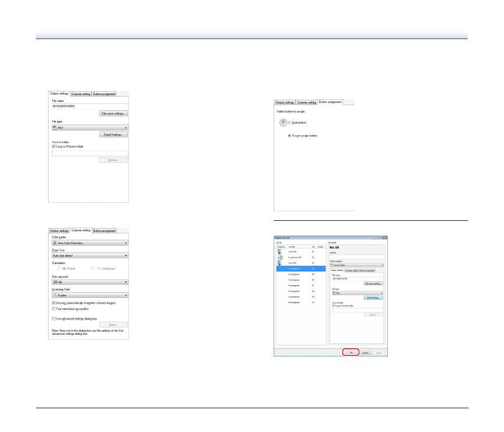Open Output method dropdown in Register new job
The height and width of the screenshot is (432, 504).
coord(357,265)
